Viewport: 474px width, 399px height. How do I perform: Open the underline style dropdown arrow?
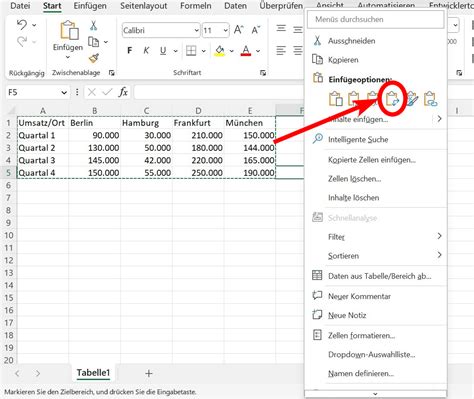click(175, 51)
